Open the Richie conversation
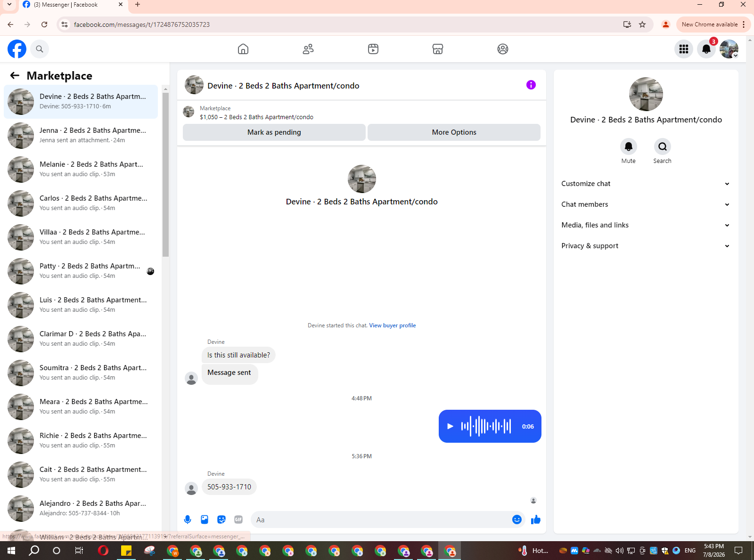 [x=81, y=441]
